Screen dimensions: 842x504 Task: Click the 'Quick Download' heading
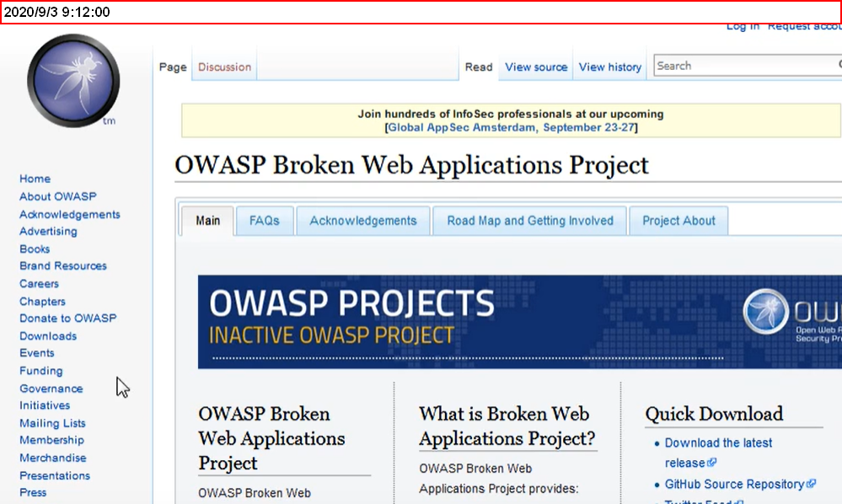[714, 414]
